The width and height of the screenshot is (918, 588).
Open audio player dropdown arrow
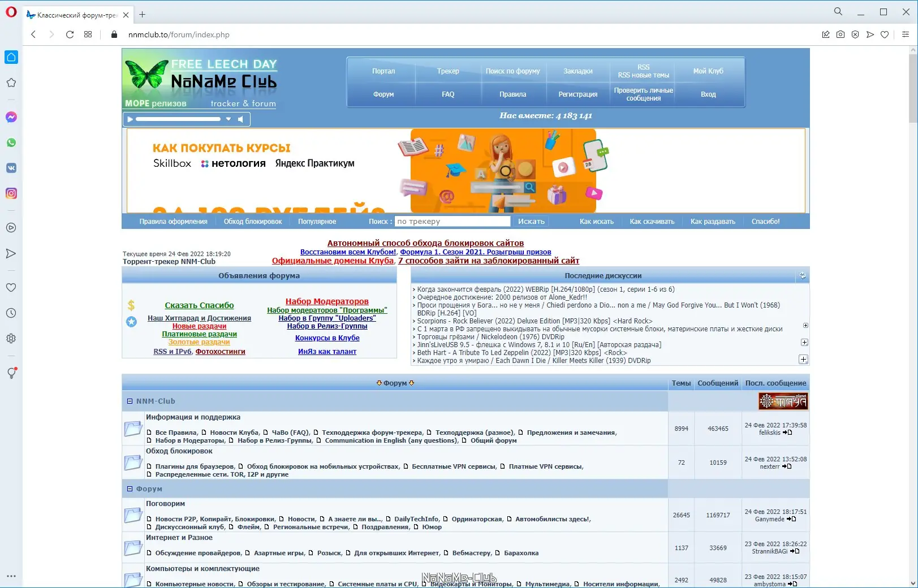(229, 119)
